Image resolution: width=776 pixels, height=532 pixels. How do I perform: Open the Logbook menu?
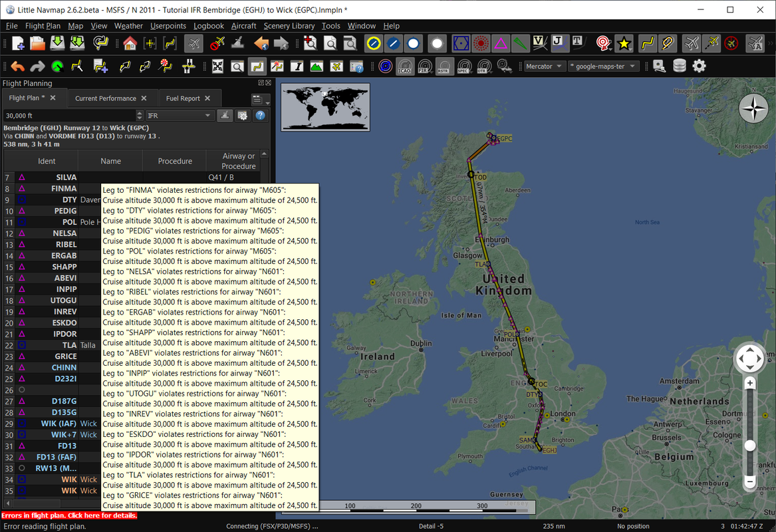(x=208, y=26)
